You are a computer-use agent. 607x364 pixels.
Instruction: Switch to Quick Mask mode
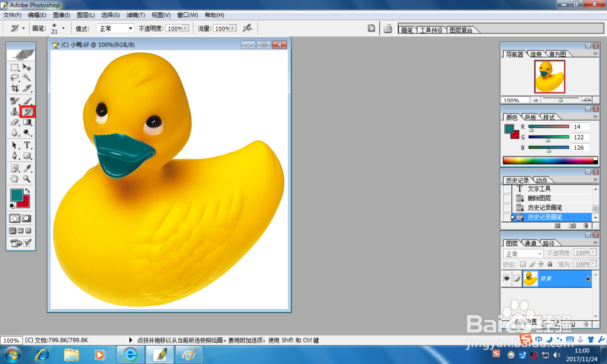pyautogui.click(x=26, y=218)
